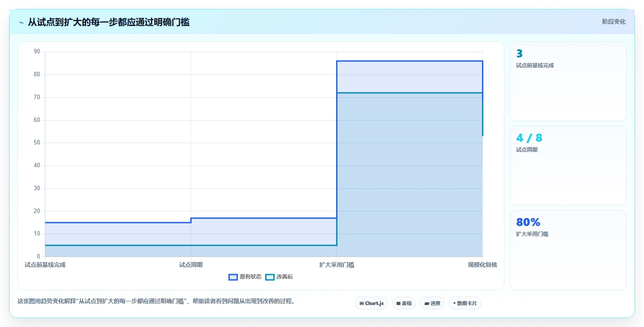Image resolution: width=644 pixels, height=327 pixels.
Task: Click the value 3 in the first card
Action: coord(519,54)
